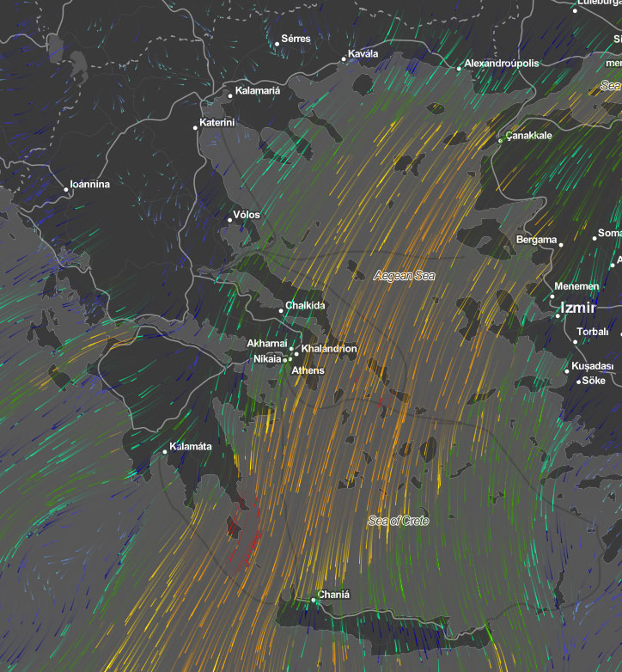
Task: Select the Alexandroúpolis city label
Action: click(502, 64)
